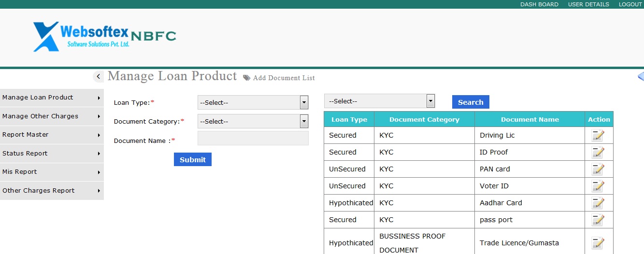Screen dimensions: 644x254
Task: Select the PAN card cell
Action: 530,169
